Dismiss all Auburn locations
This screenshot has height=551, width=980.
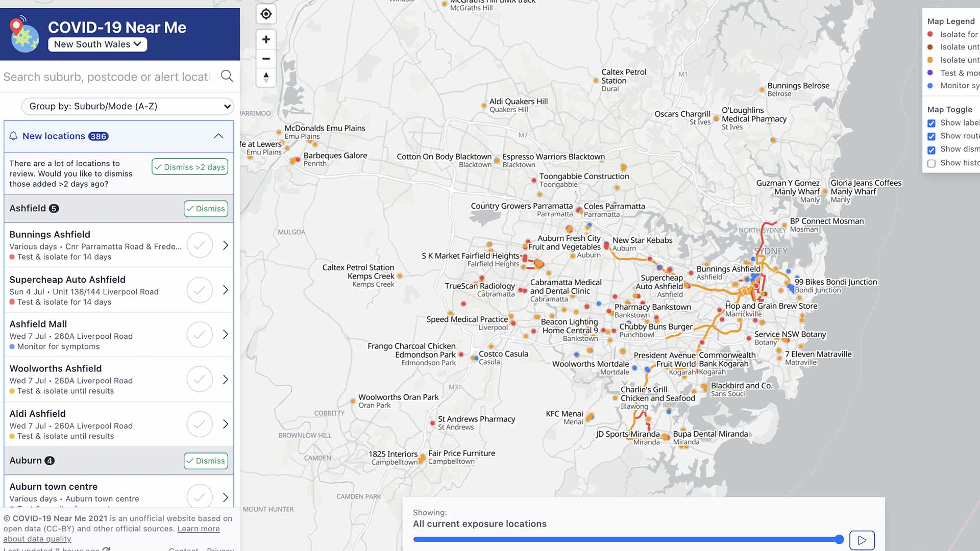[206, 461]
